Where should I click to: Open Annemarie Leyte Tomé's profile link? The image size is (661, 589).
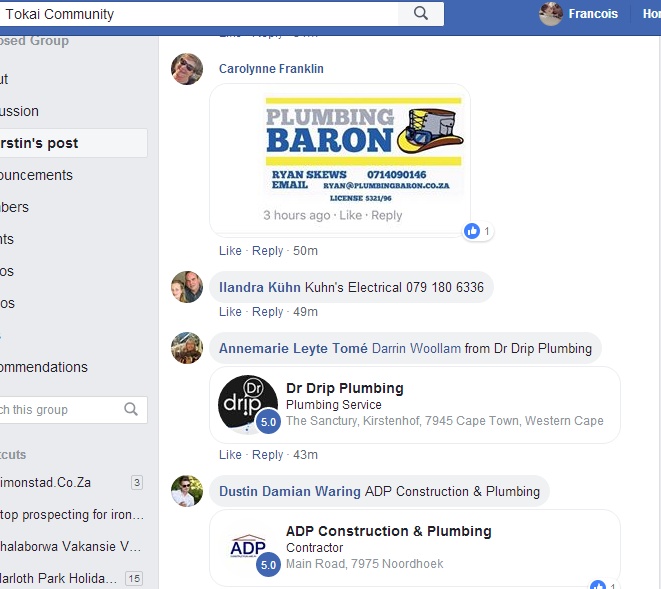point(293,348)
